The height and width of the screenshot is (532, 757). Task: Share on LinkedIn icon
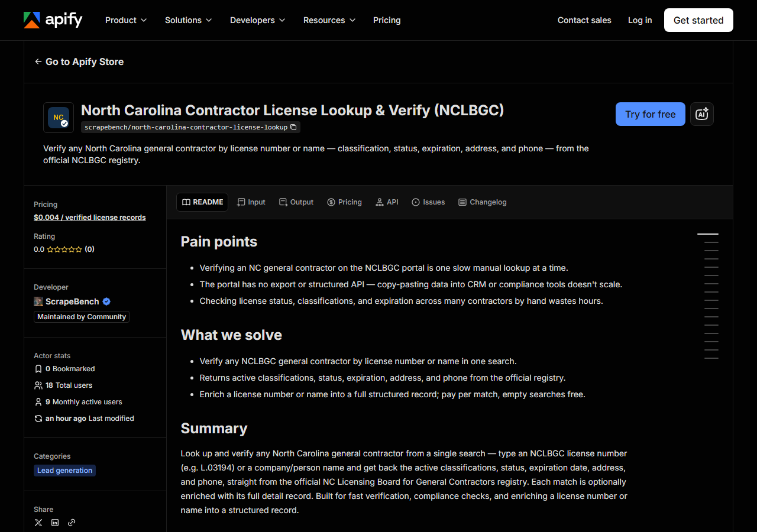coord(55,523)
